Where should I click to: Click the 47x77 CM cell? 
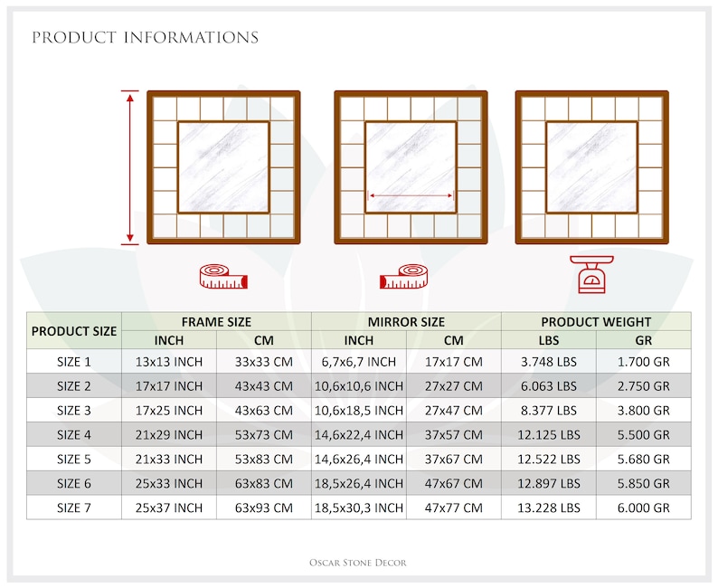(454, 507)
